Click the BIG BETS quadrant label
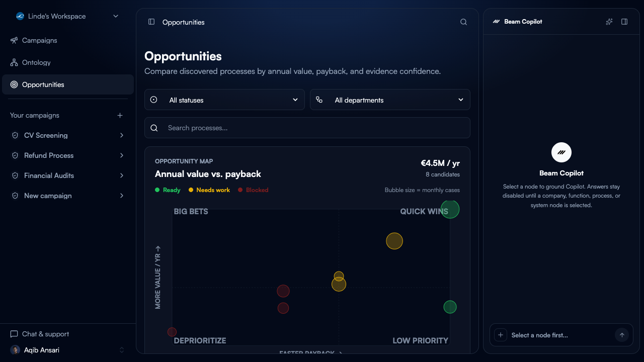Viewport: 644px width, 362px height. click(191, 211)
